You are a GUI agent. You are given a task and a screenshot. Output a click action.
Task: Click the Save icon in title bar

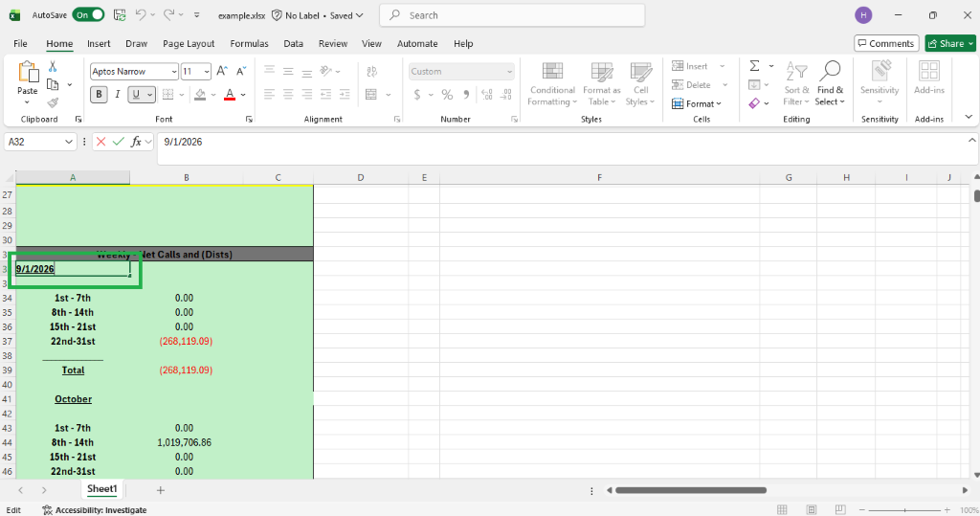click(x=120, y=15)
